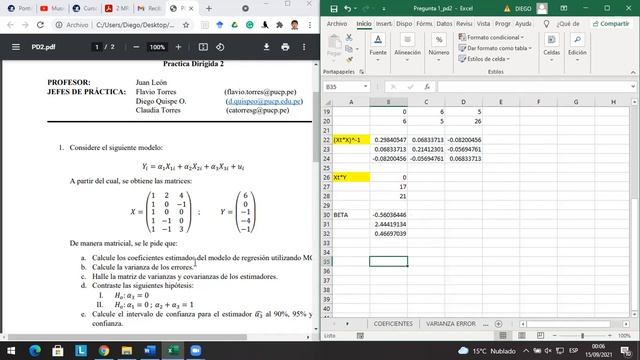
Task: Select cell A22 labeled (Xt*X)^-1
Action: [351, 140]
